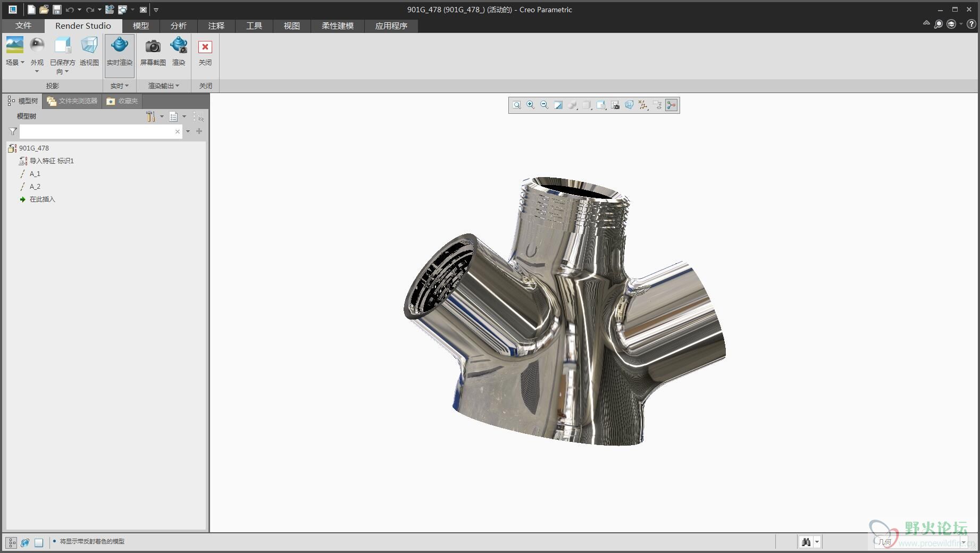The image size is (980, 553).
Task: Open the Redo history dropdown arrow
Action: [99, 10]
